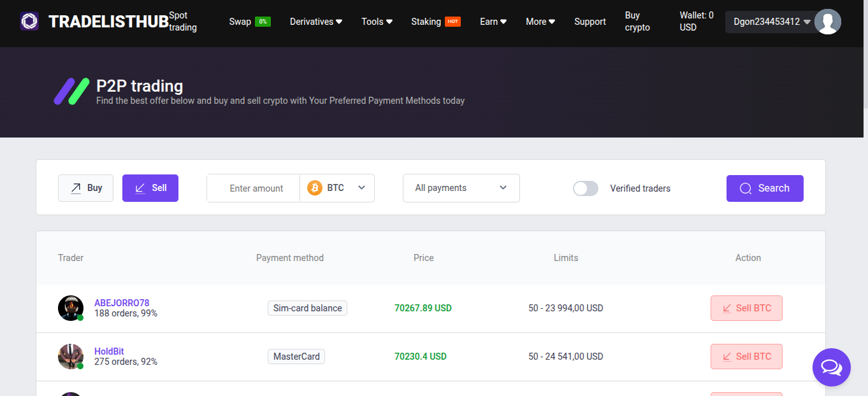Click the 70267.89 USD price
This screenshot has width=868, height=396.
pos(423,308)
